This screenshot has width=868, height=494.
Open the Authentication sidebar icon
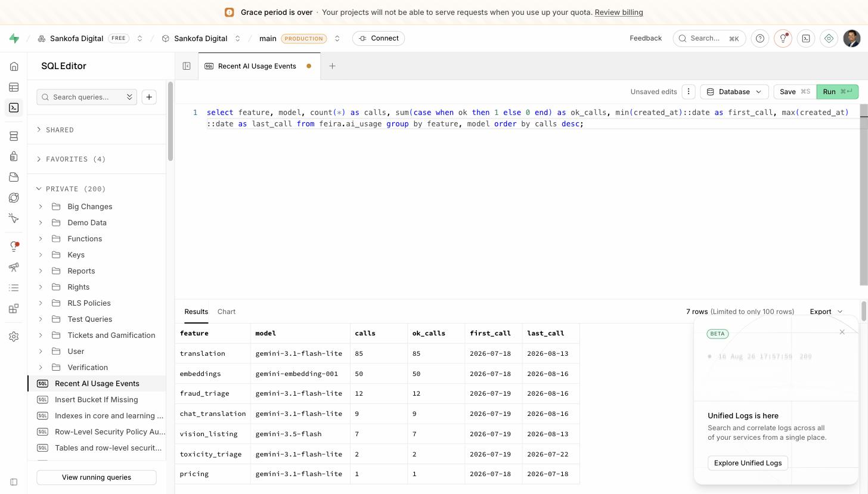click(14, 156)
